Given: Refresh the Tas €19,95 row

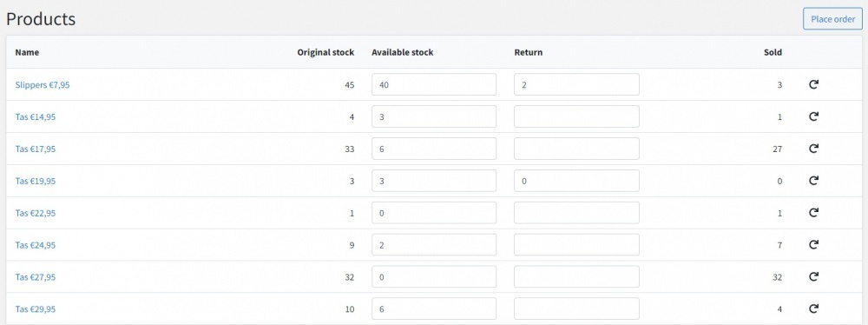Looking at the screenshot, I should [813, 180].
